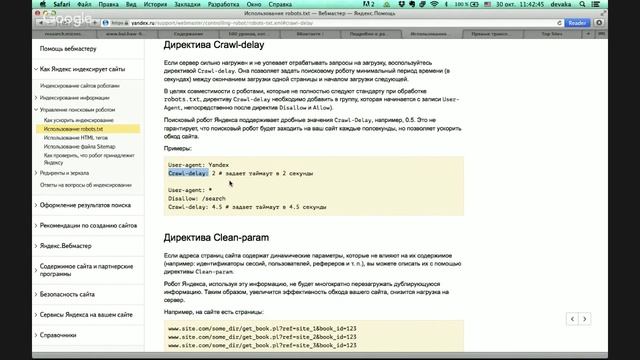Screen dimensions: 640x360
Task: Open the История menu
Action: [x=155, y=4]
